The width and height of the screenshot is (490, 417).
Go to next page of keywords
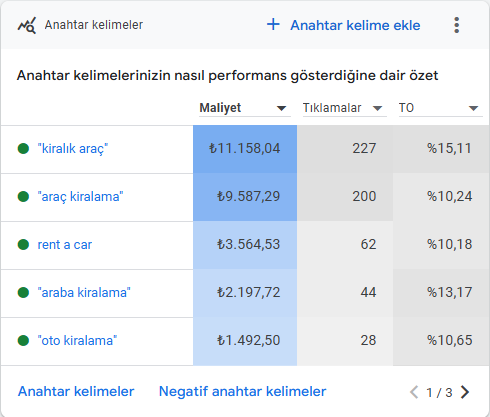[465, 392]
